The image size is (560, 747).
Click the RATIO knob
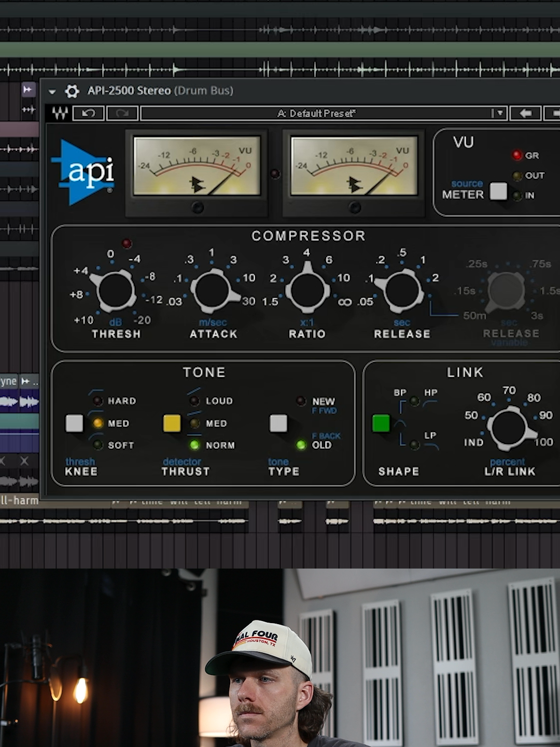click(307, 289)
